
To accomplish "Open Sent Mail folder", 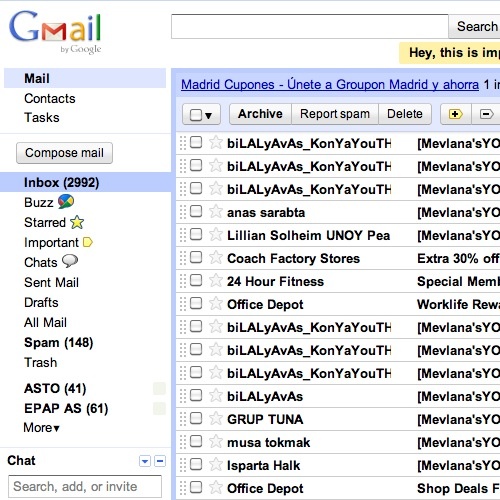I will pyautogui.click(x=51, y=282).
